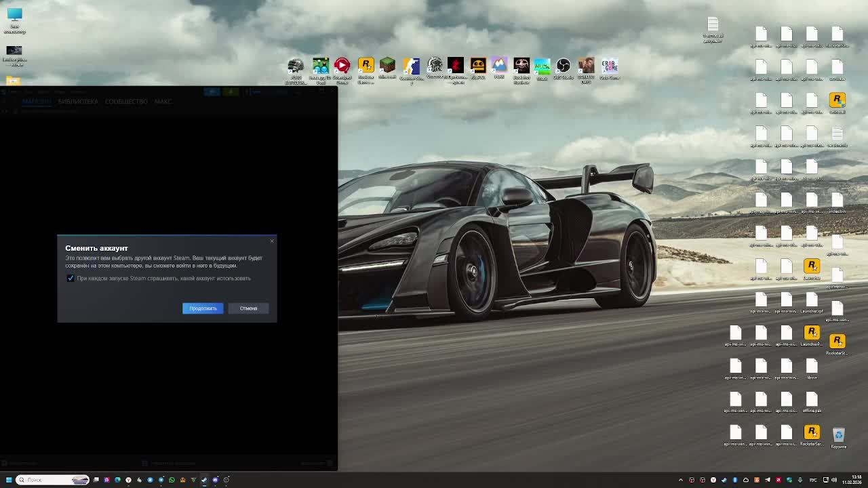Open the Recycle Bin on the desktop
The width and height of the screenshot is (868, 488).
pyautogui.click(x=838, y=436)
